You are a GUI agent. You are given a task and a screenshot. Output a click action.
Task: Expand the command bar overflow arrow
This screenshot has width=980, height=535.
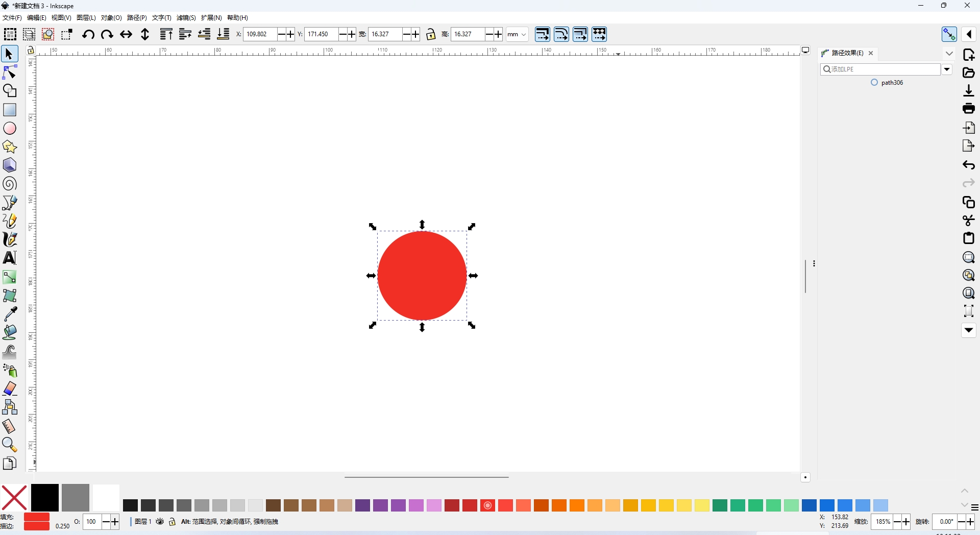coord(968,330)
